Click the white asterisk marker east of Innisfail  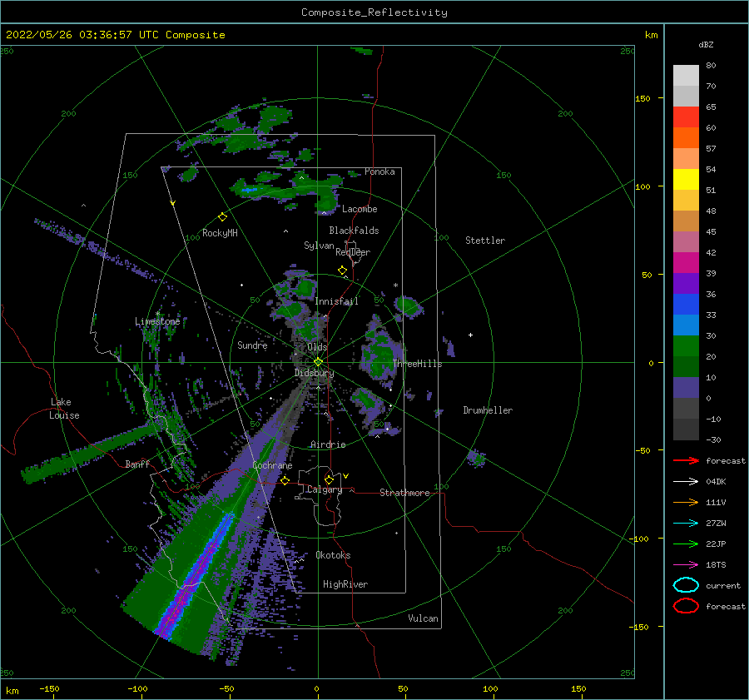395,285
